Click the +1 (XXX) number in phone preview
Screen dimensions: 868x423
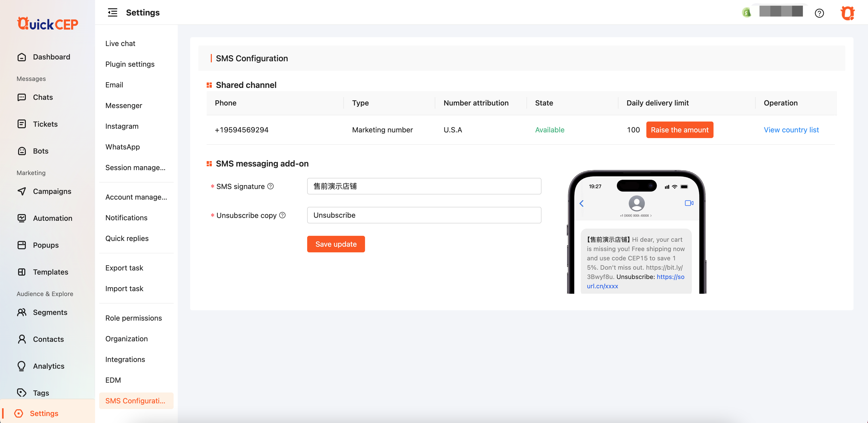coord(635,216)
